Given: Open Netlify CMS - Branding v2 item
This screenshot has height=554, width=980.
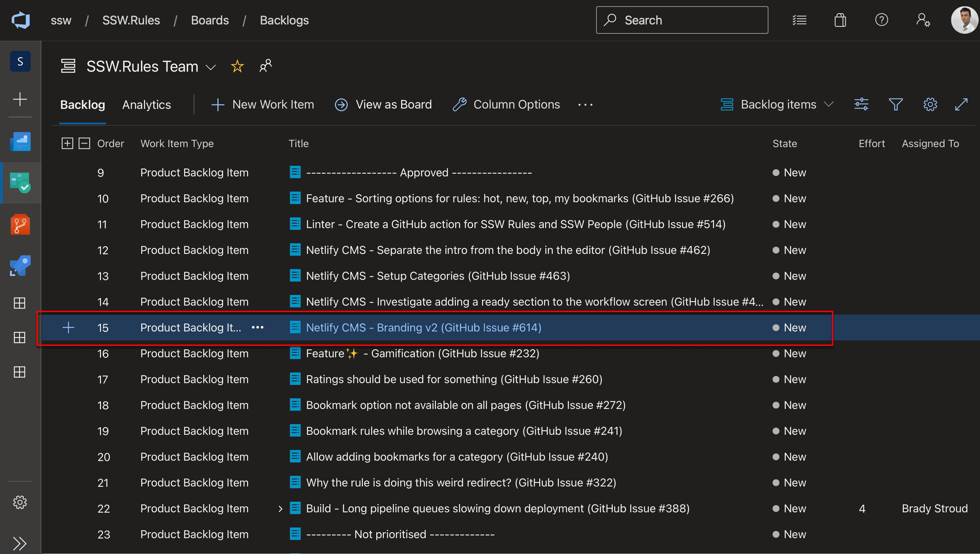Looking at the screenshot, I should click(x=423, y=328).
